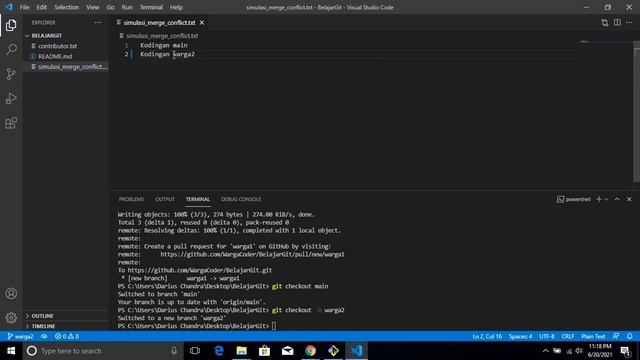Open the terminal launch profile dropdown arrow

(607, 199)
